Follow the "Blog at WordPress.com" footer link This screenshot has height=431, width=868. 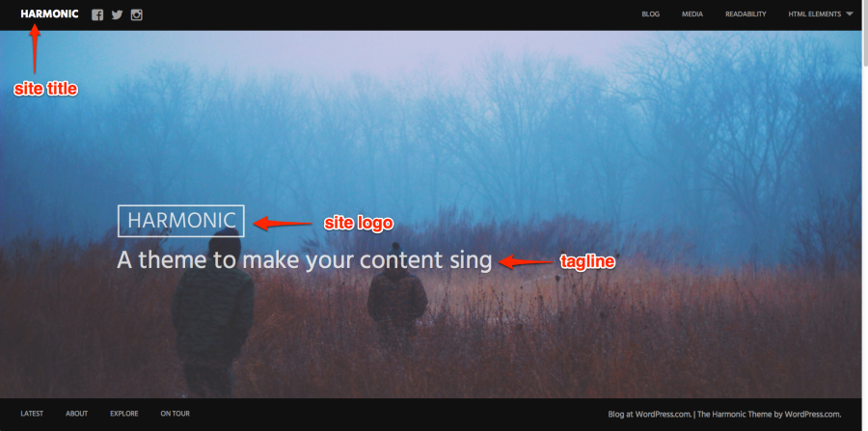[649, 414]
